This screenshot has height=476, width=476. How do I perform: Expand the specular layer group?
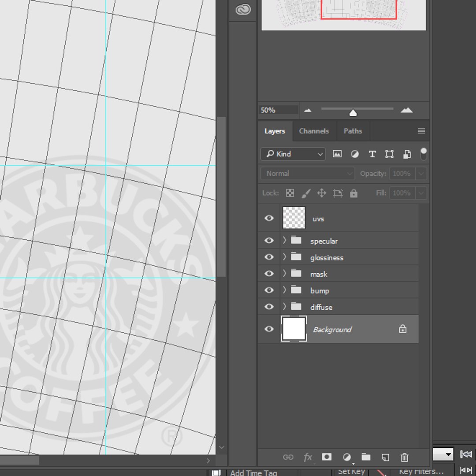pos(284,240)
